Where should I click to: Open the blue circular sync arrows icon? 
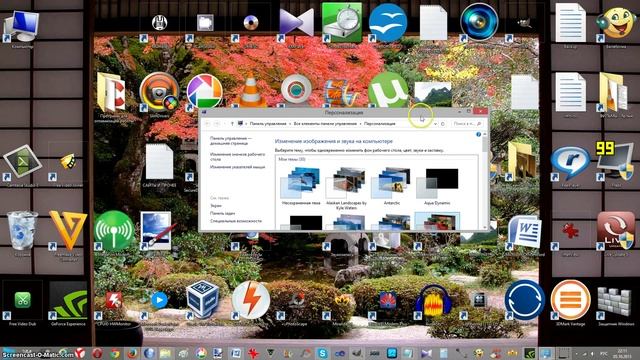524,300
